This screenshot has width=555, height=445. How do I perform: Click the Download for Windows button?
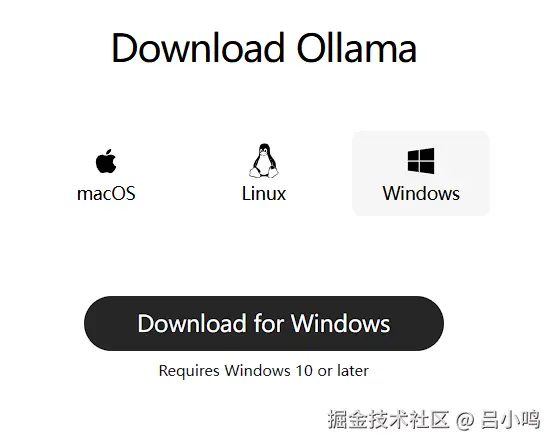pyautogui.click(x=264, y=324)
